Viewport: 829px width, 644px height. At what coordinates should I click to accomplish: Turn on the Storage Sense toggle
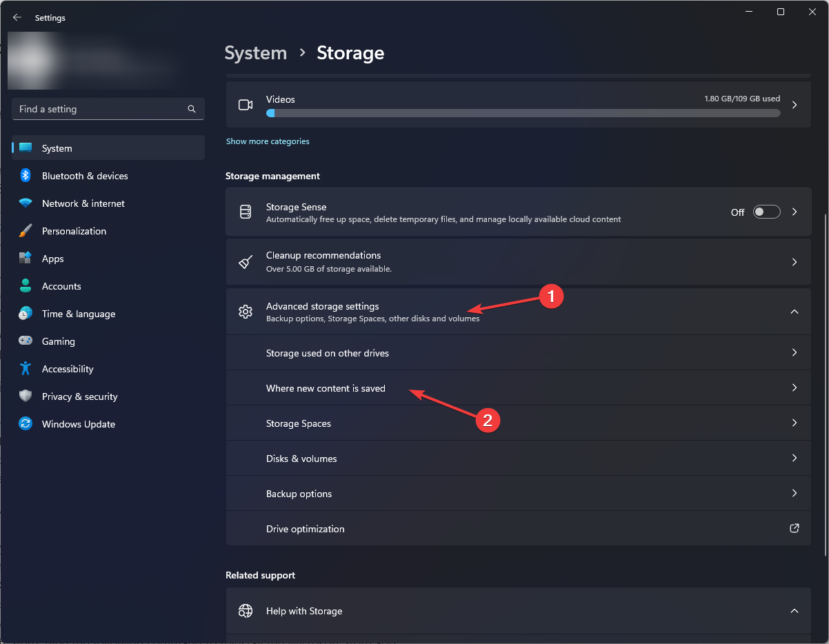[766, 212]
